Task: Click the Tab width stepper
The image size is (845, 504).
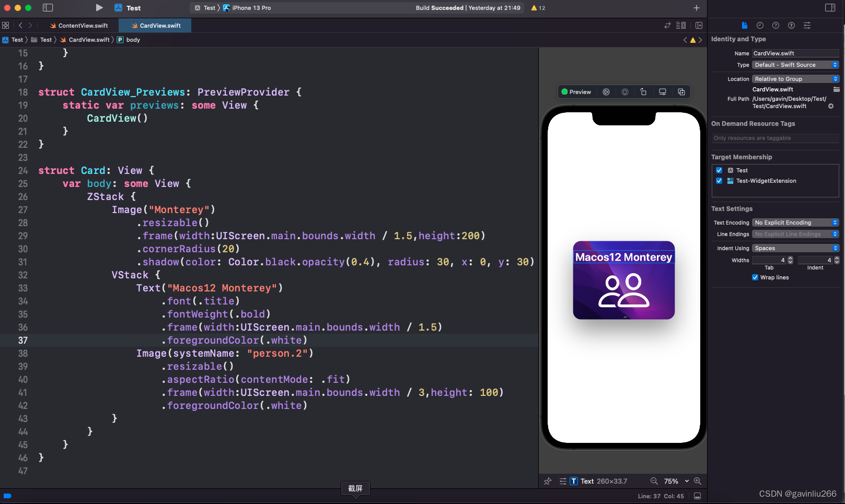Action: [790, 260]
